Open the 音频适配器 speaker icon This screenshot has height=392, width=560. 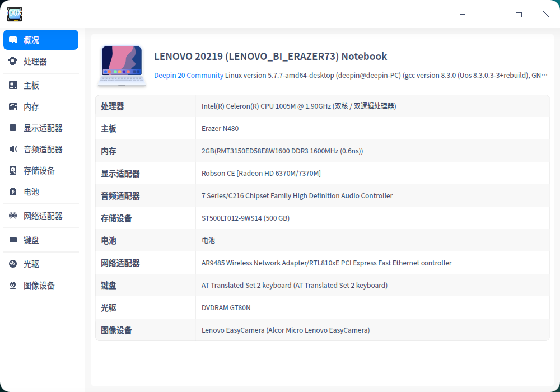point(12,149)
